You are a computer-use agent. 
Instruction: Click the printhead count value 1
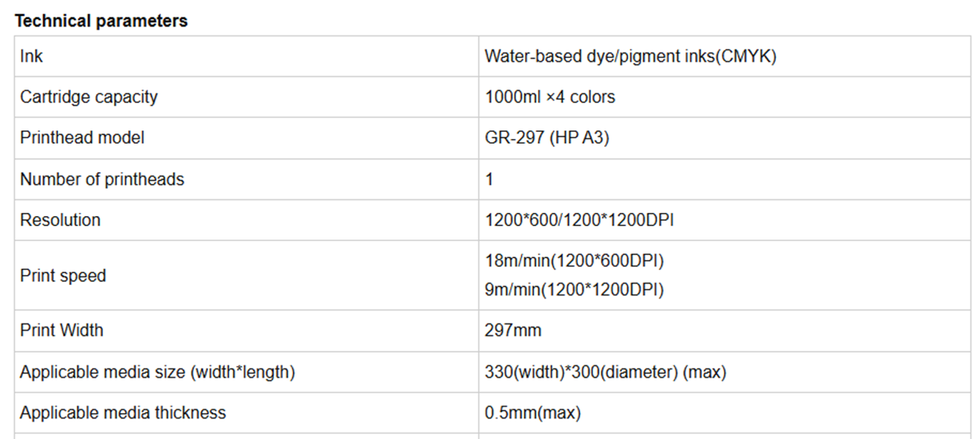(x=489, y=179)
